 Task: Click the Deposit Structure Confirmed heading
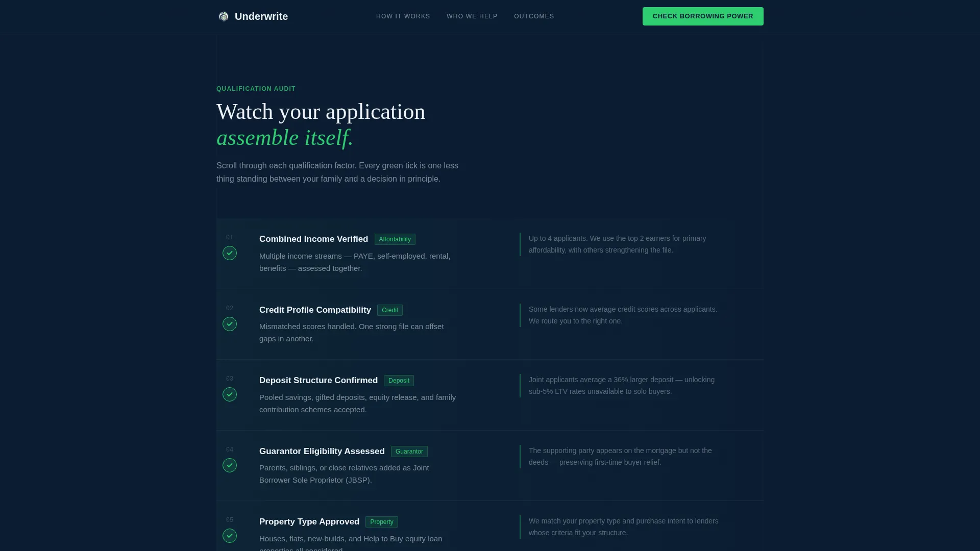pyautogui.click(x=318, y=380)
